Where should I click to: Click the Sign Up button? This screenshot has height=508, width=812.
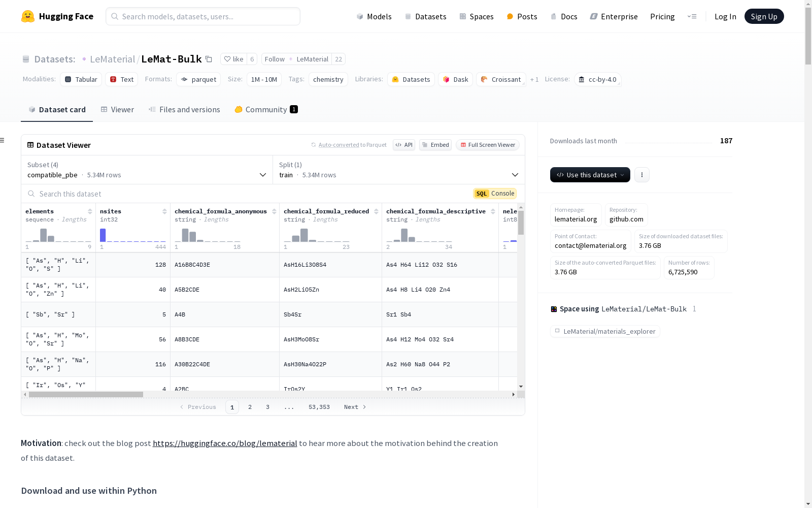pyautogui.click(x=764, y=16)
